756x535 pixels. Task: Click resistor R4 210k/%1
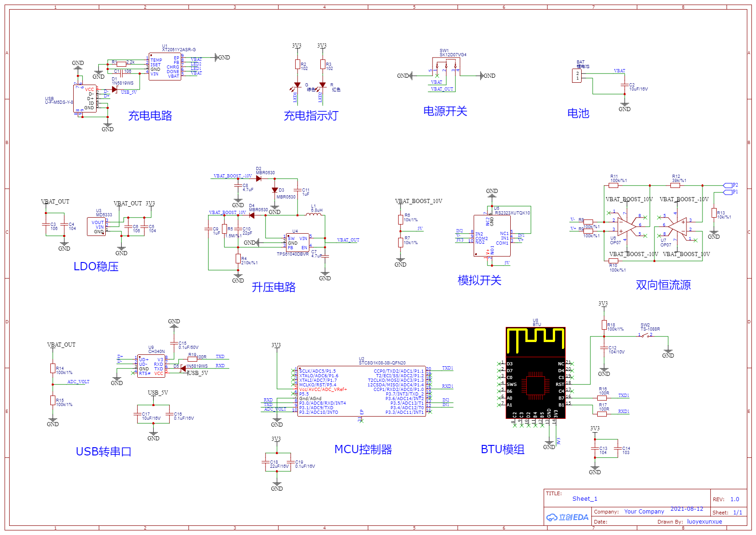(x=238, y=259)
